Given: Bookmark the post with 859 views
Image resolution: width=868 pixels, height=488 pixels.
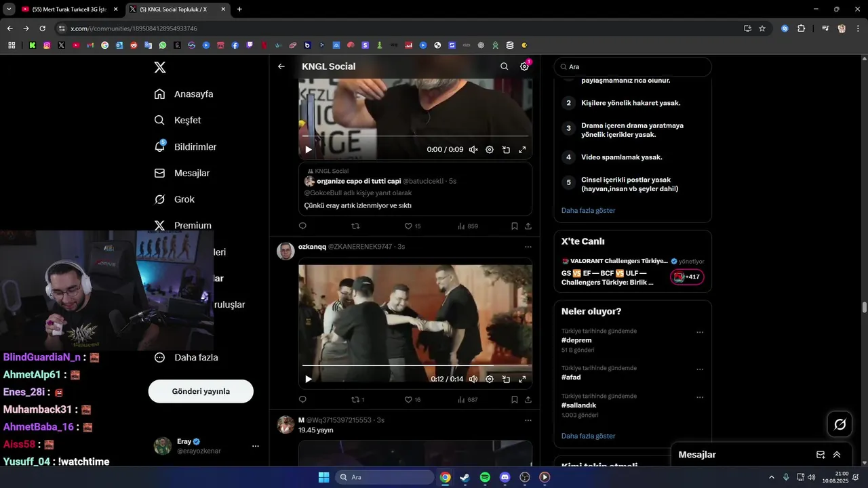Looking at the screenshot, I should pyautogui.click(x=514, y=226).
